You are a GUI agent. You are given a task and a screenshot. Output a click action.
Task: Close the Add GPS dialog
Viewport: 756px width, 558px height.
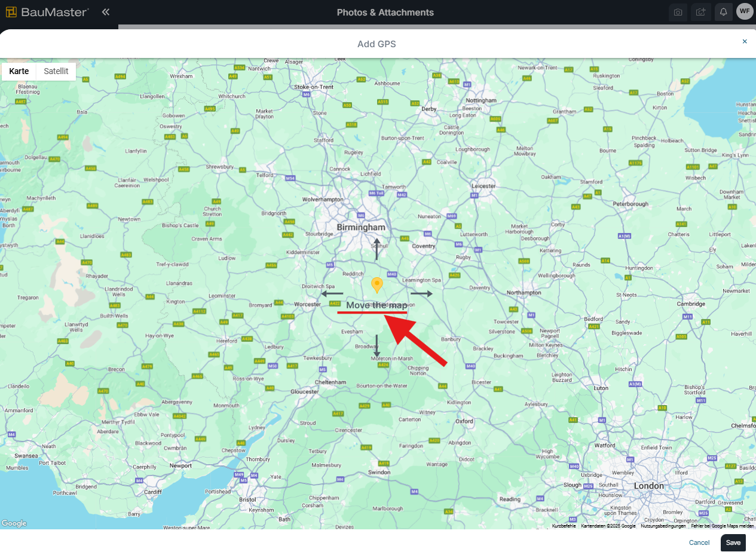click(745, 42)
